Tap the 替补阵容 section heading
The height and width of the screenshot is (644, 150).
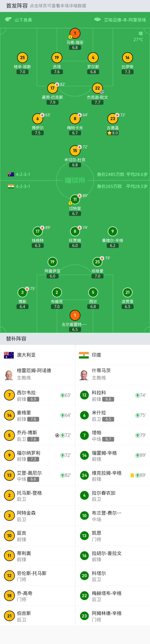[16, 339]
